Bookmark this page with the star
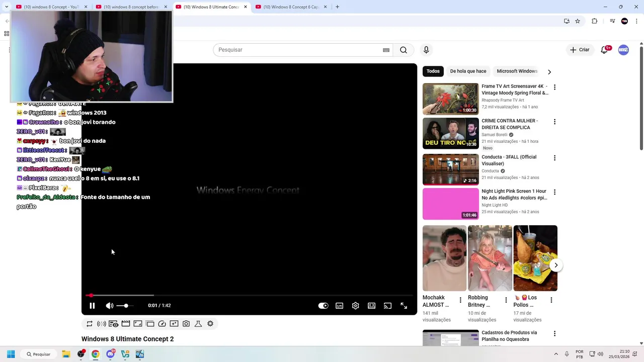Screen dimensions: 644x362 pyautogui.click(x=578, y=21)
